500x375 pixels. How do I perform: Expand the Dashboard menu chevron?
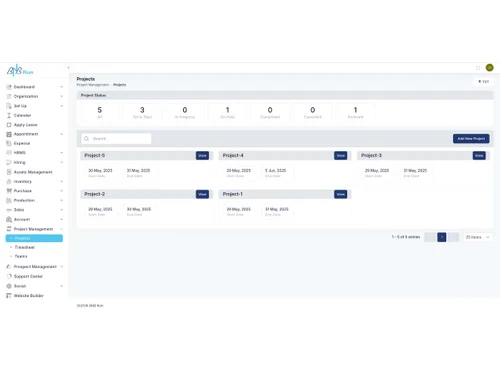pos(61,87)
